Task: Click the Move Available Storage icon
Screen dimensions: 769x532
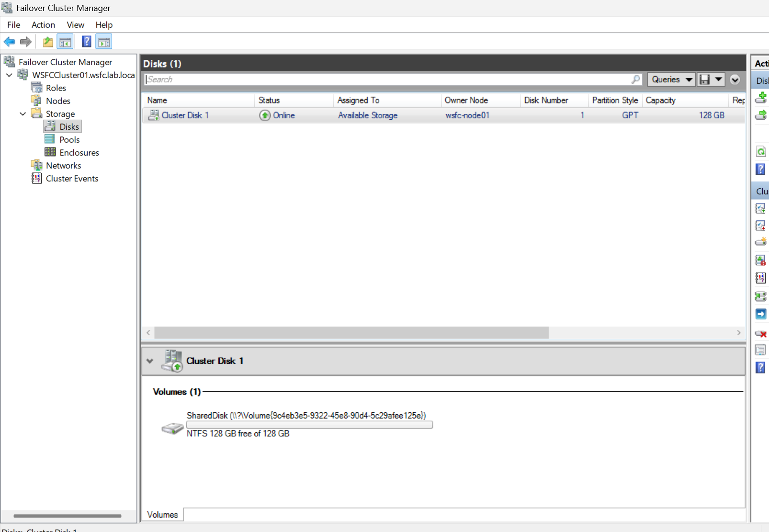Action: point(761,114)
